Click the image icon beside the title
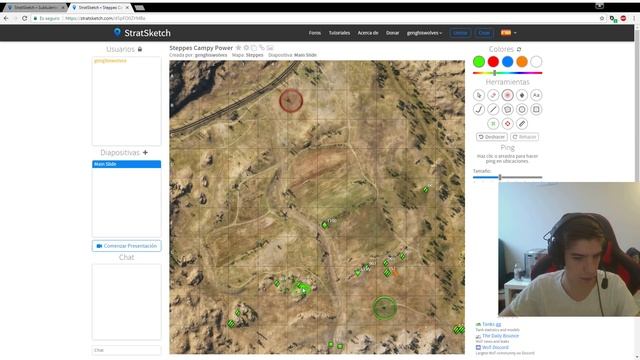This screenshot has width=640, height=360. [x=270, y=48]
